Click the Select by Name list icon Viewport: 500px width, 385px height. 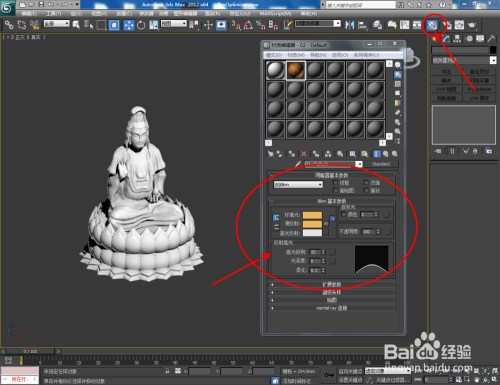point(89,25)
